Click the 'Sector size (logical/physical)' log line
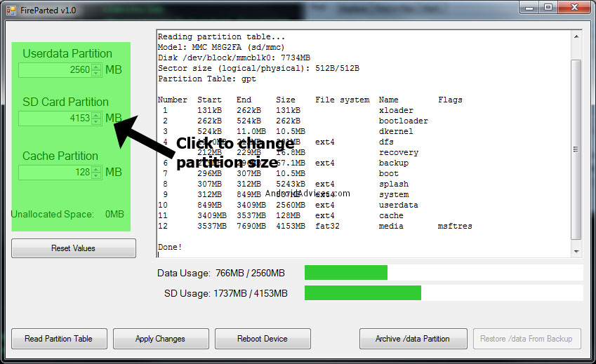 tap(258, 68)
